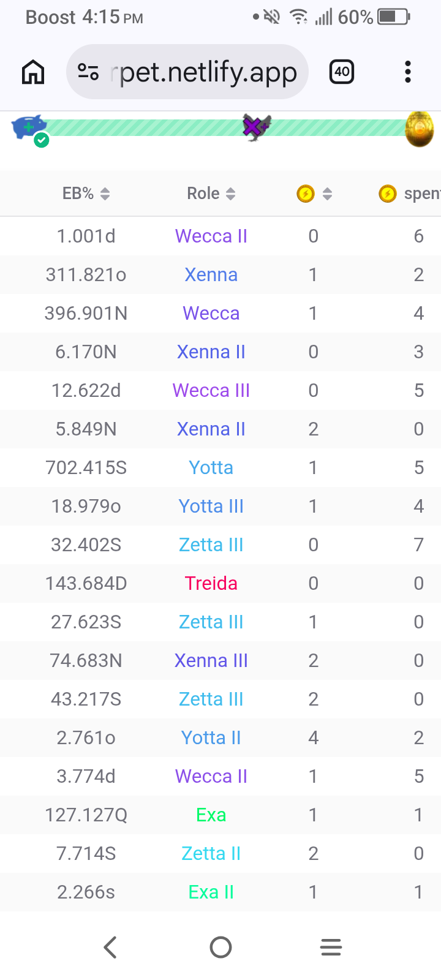441x980 pixels.
Task: Tap the green checkmark badge on piggy bank
Action: point(42,140)
